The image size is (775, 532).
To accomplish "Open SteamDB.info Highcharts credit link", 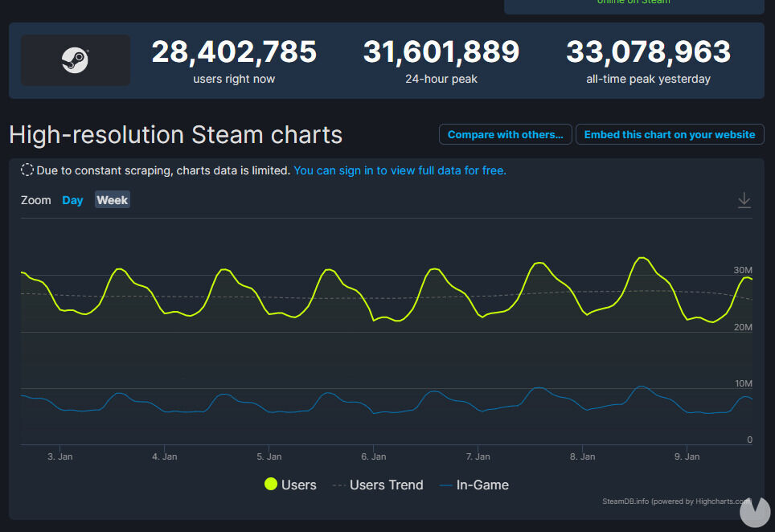I will [675, 501].
